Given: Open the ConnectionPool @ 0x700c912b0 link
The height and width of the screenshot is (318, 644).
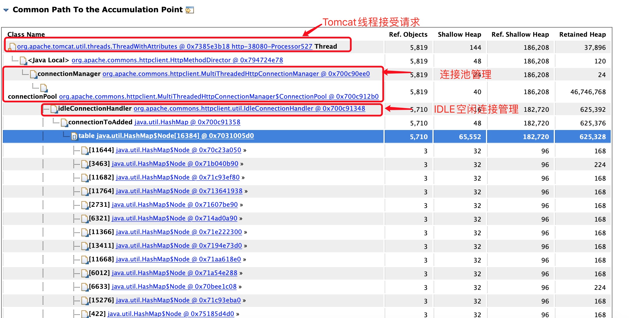Looking at the screenshot, I should (x=219, y=96).
